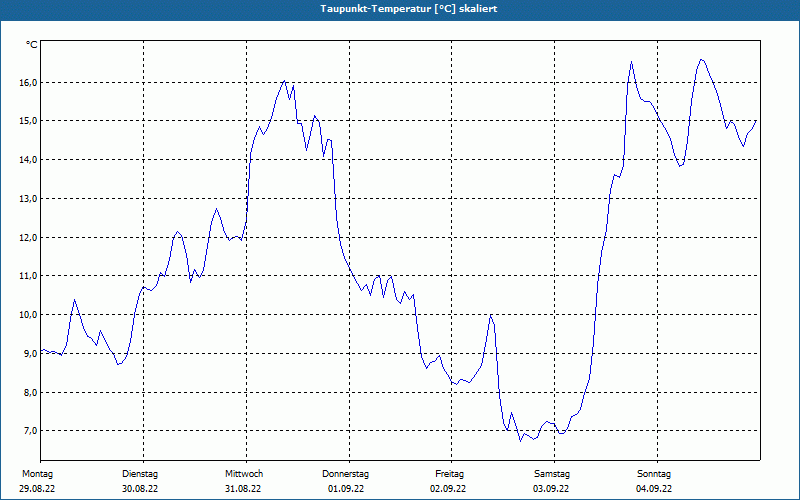Select the 11,0 axis value
This screenshot has height=500, width=800.
pyautogui.click(x=28, y=276)
